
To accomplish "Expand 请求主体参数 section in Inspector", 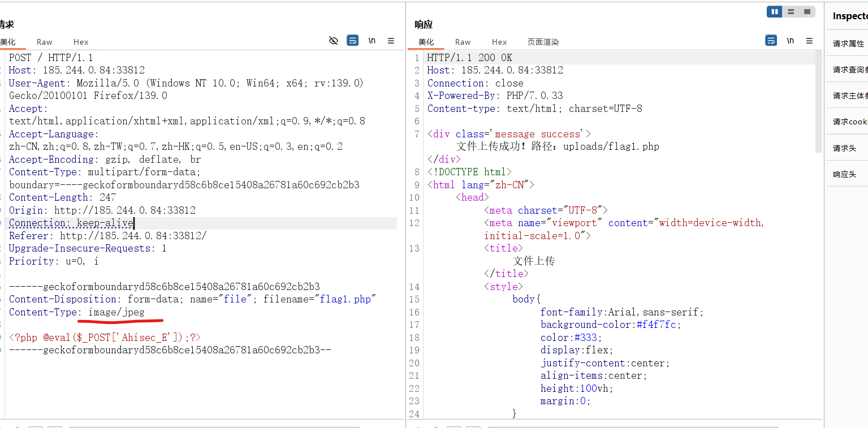I will [847, 96].
